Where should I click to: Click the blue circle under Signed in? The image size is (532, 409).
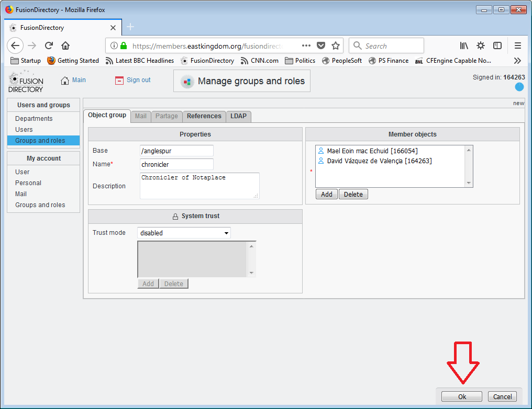coord(519,87)
